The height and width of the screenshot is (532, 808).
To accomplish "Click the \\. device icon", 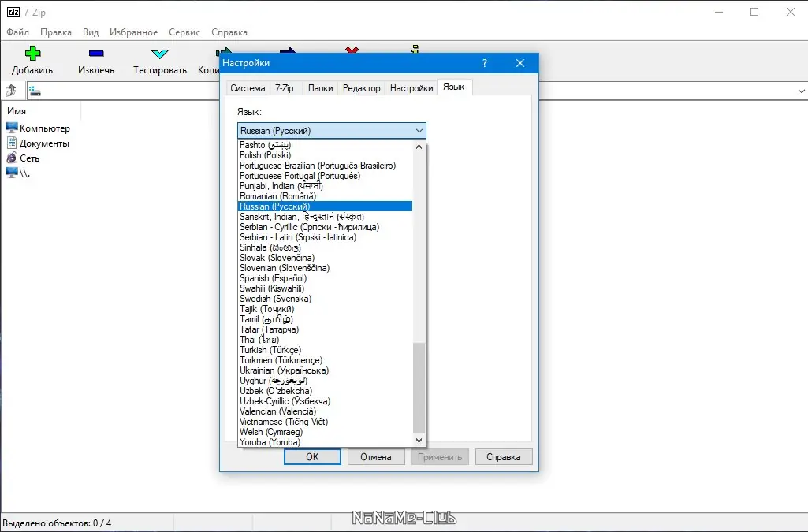I will coord(11,173).
